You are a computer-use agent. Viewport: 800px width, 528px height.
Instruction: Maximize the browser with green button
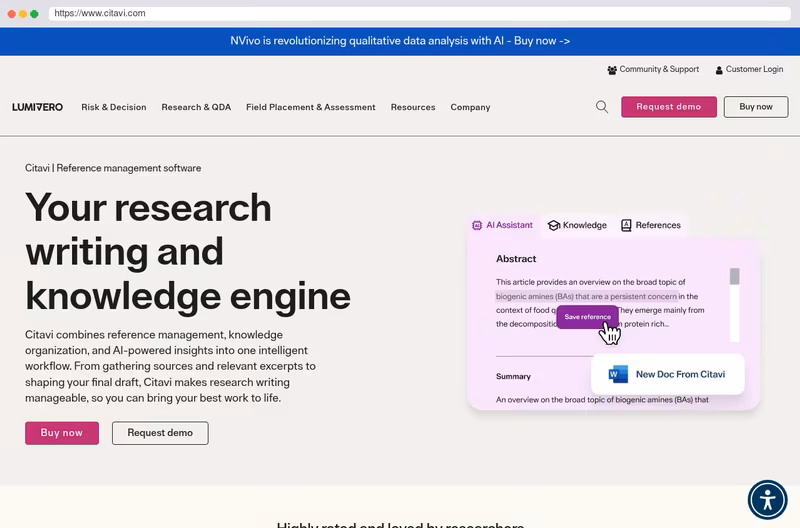point(34,14)
